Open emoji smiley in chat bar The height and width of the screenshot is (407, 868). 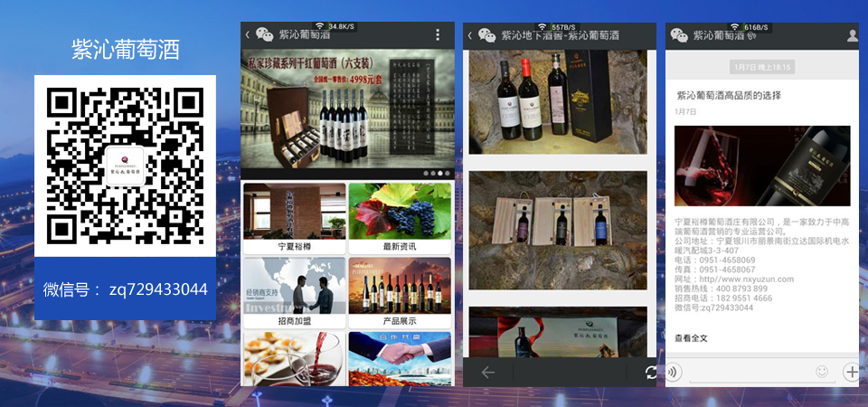(822, 371)
